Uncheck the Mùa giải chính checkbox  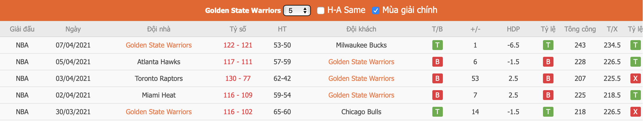[x=375, y=10]
